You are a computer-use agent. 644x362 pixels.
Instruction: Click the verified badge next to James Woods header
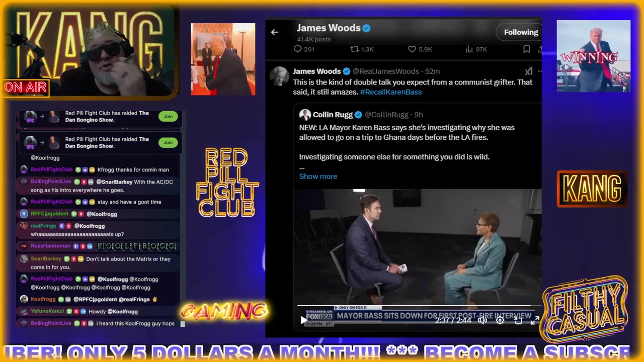coord(367,28)
